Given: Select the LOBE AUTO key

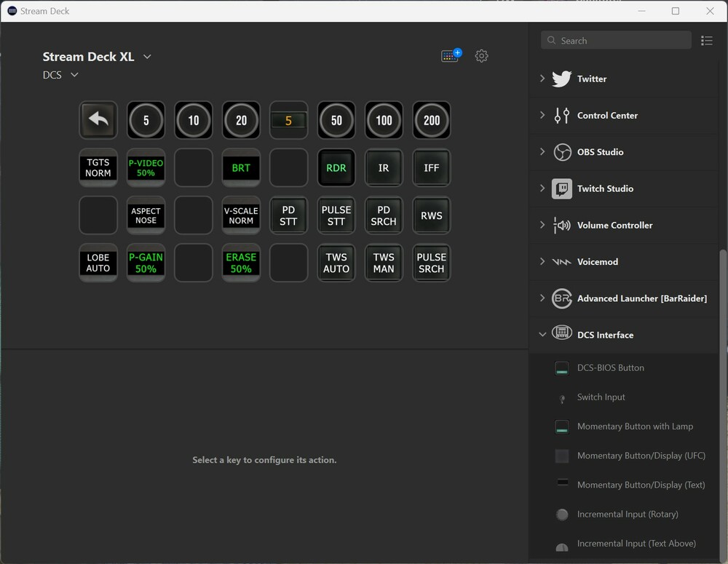Looking at the screenshot, I should [x=98, y=263].
